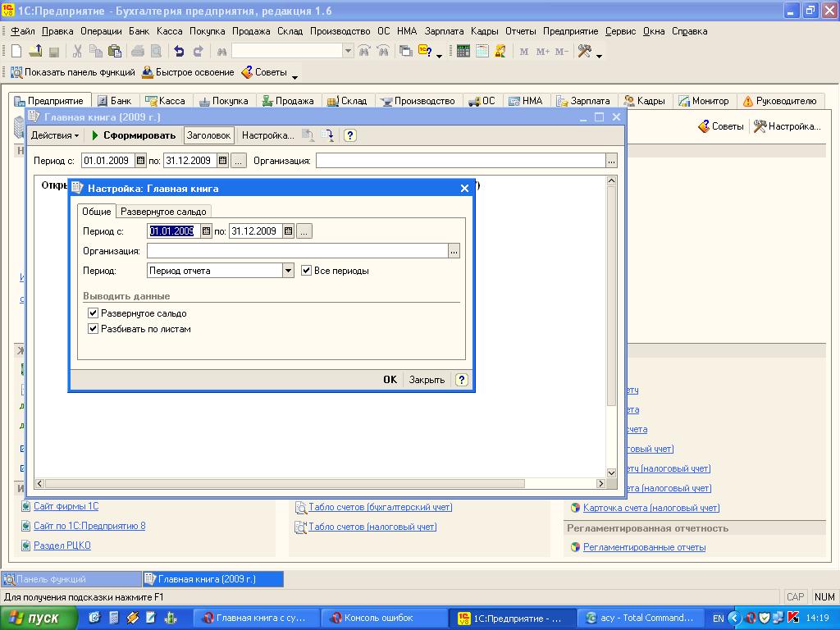Click the M+ memory button
Screen dimensions: 840x630
[x=543, y=52]
